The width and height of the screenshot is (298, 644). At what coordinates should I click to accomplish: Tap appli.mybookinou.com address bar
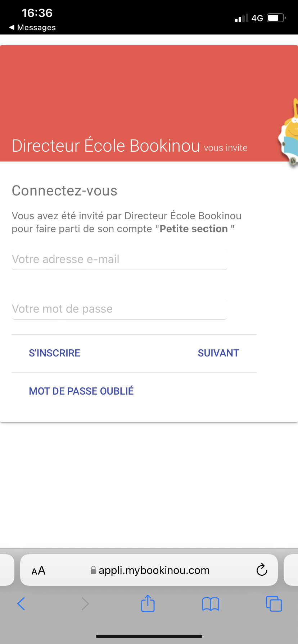(149, 570)
